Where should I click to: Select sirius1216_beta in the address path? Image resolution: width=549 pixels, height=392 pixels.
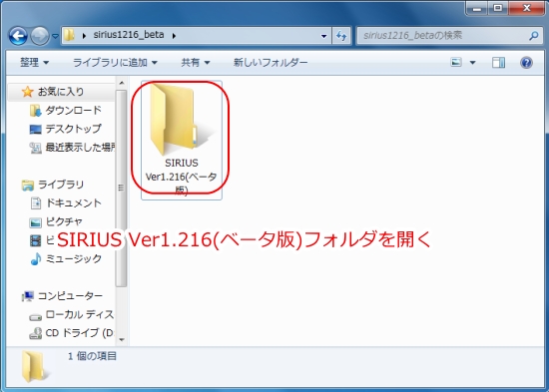coord(129,35)
